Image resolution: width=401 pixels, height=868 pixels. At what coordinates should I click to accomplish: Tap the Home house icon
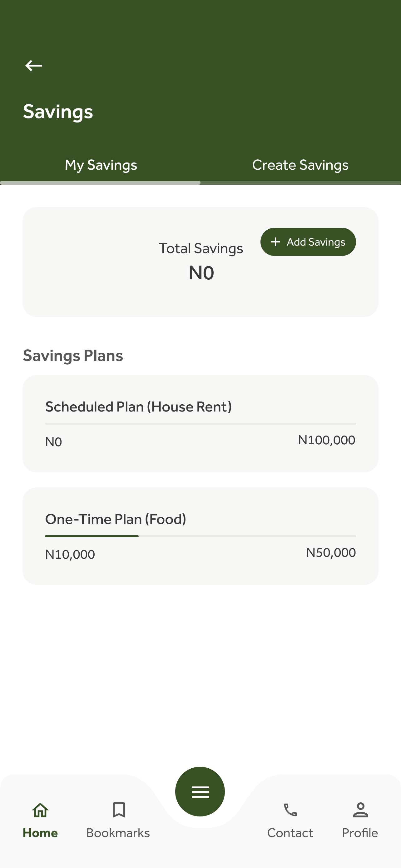point(40,810)
